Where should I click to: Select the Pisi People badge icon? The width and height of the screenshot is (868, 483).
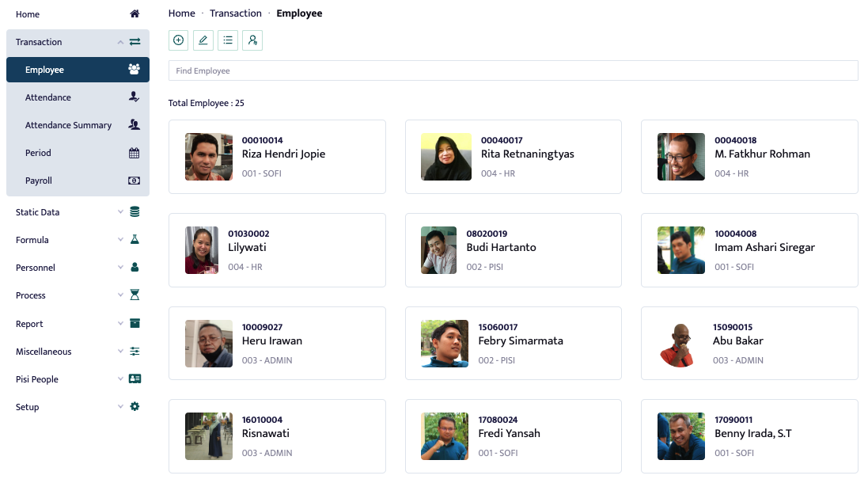click(x=135, y=378)
